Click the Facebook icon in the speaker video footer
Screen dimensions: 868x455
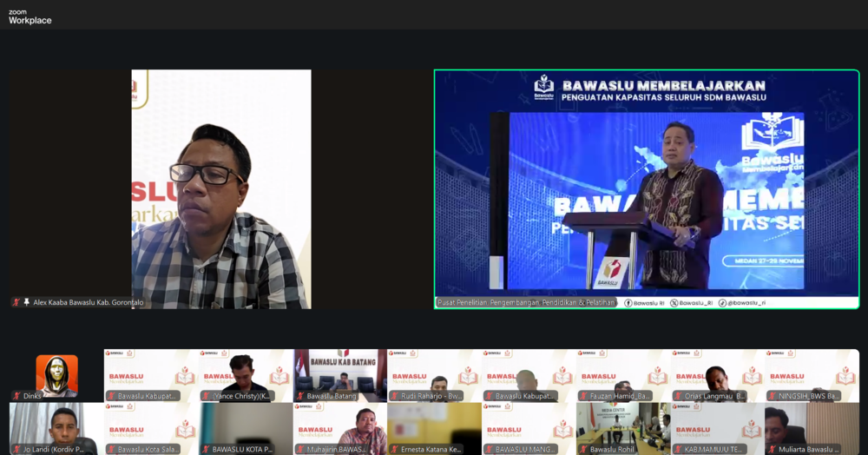point(628,303)
